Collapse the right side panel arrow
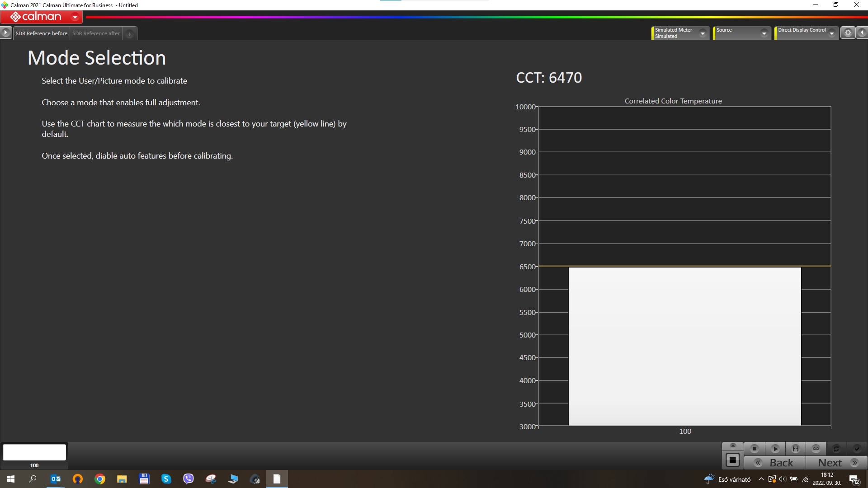The width and height of the screenshot is (868, 488). 862,33
